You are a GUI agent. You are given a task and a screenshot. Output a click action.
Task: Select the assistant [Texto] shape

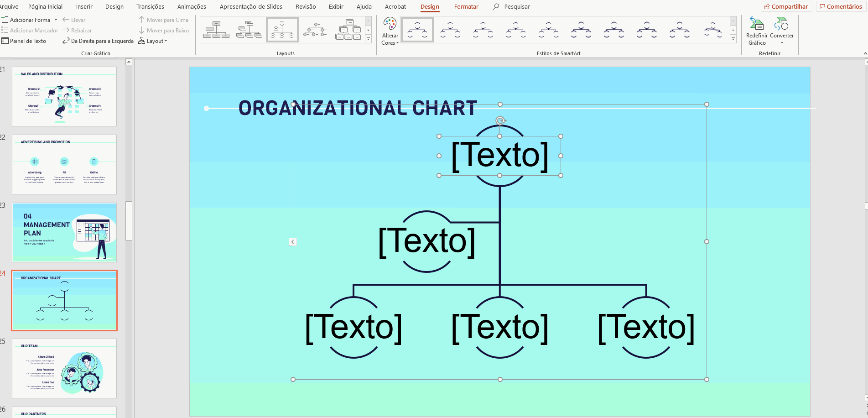point(427,241)
